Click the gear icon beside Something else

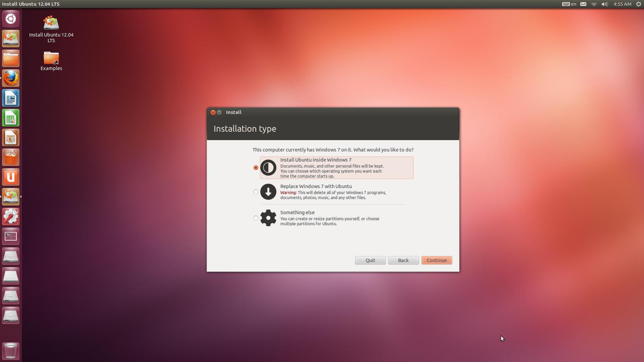click(268, 218)
